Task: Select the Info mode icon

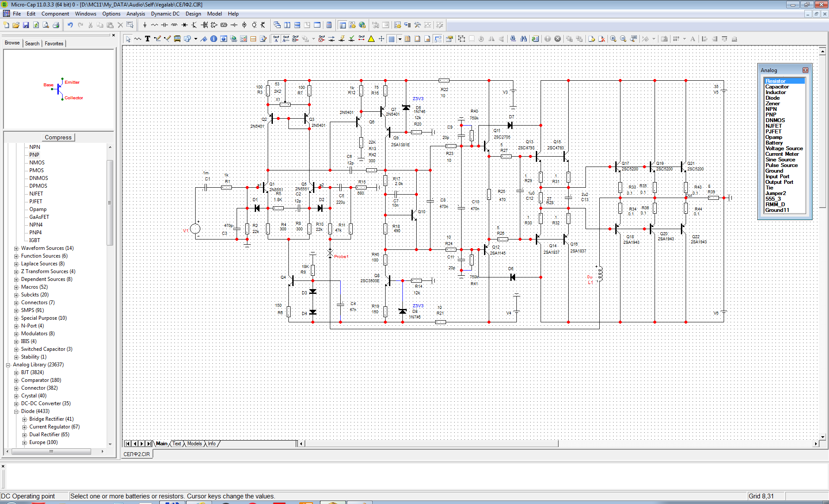Action: pyautogui.click(x=214, y=39)
